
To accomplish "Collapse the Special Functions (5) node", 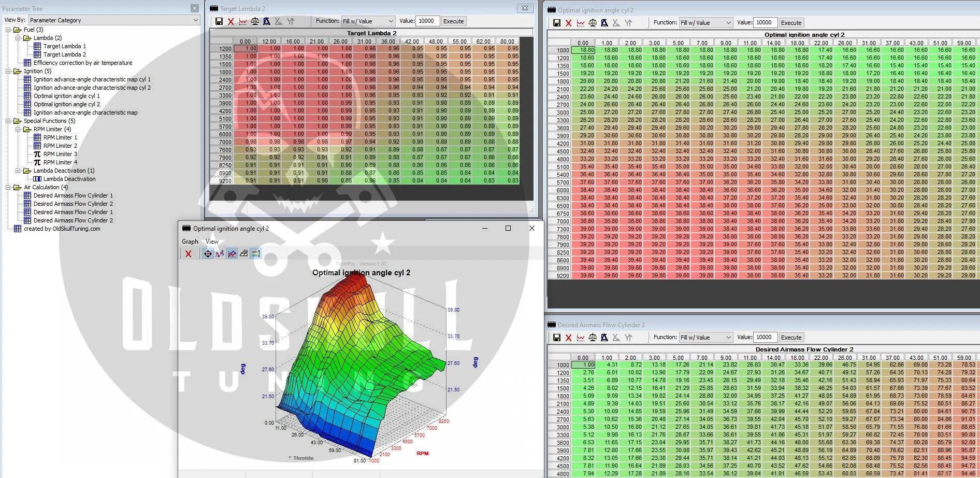I will [x=8, y=121].
